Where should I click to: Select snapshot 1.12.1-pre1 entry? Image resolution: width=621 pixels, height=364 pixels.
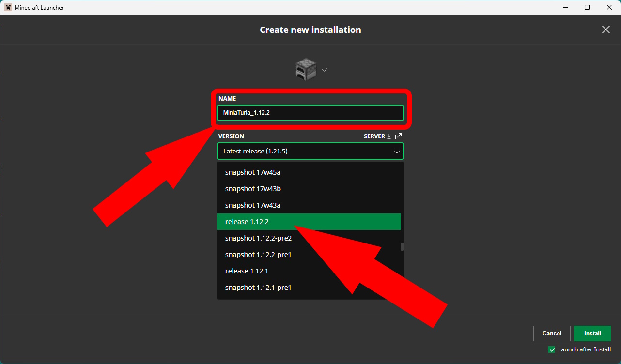coord(309,288)
